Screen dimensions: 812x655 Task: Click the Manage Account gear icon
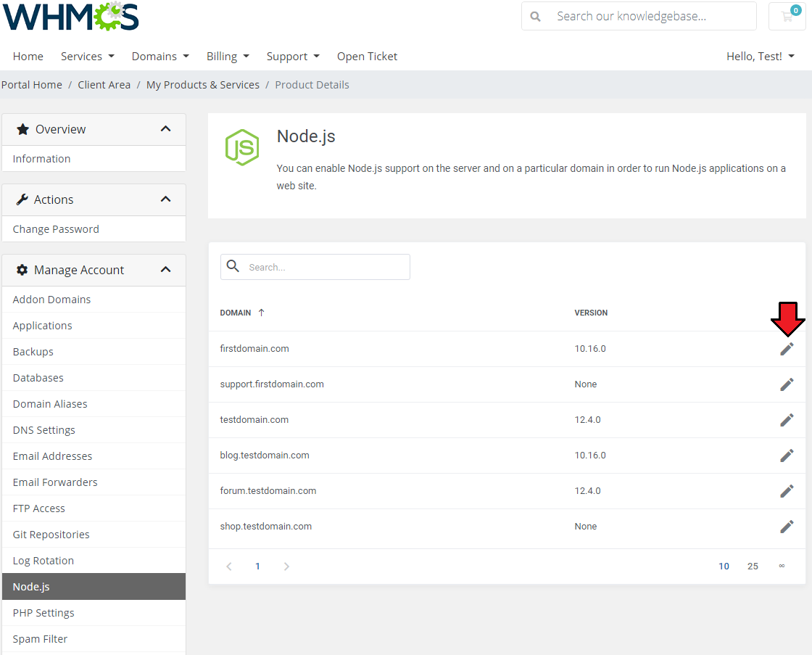(x=22, y=270)
